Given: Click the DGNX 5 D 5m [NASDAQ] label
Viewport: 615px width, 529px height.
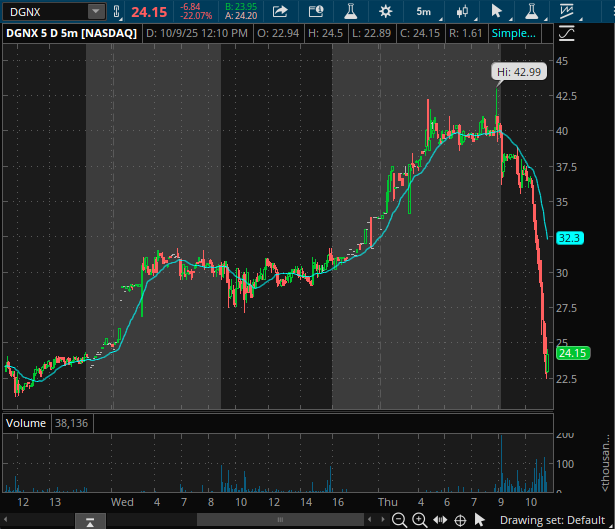Looking at the screenshot, I should point(71,33).
